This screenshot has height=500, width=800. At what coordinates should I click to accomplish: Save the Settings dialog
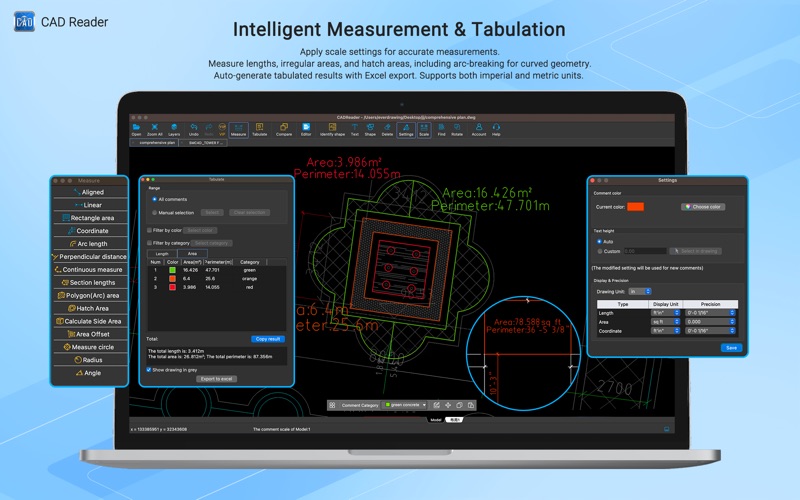(731, 348)
